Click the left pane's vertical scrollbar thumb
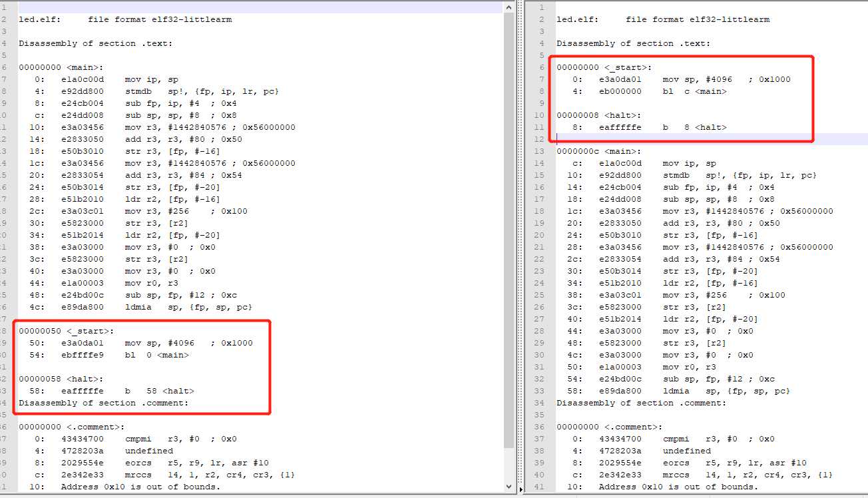The image size is (868, 498). tap(510, 230)
